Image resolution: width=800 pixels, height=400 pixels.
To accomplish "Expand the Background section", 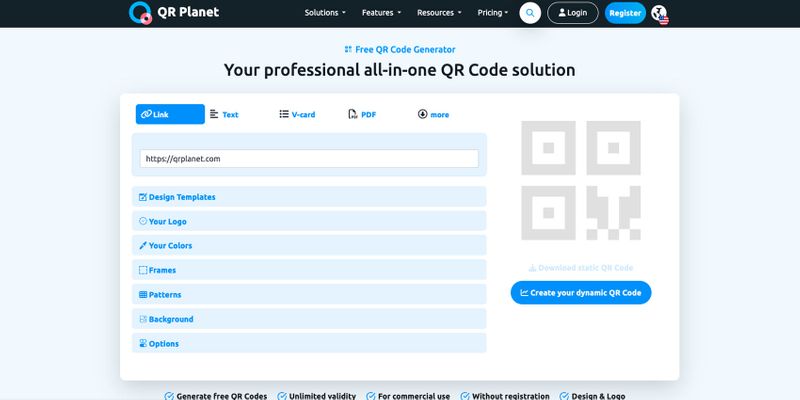I will tap(309, 319).
